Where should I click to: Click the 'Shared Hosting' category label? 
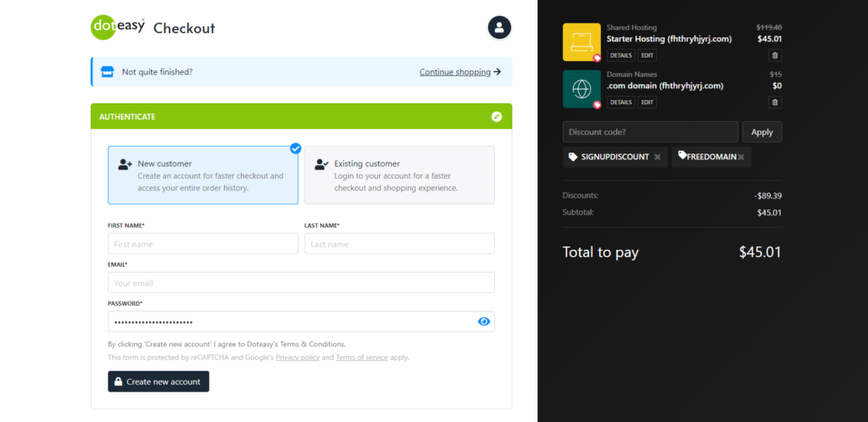pos(632,27)
